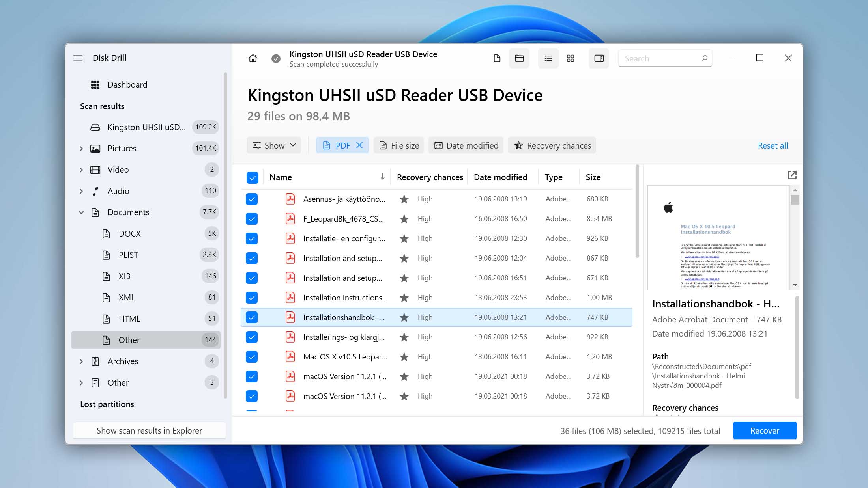
Task: Uncheck Installation Instructions file checkbox
Action: 252,298
